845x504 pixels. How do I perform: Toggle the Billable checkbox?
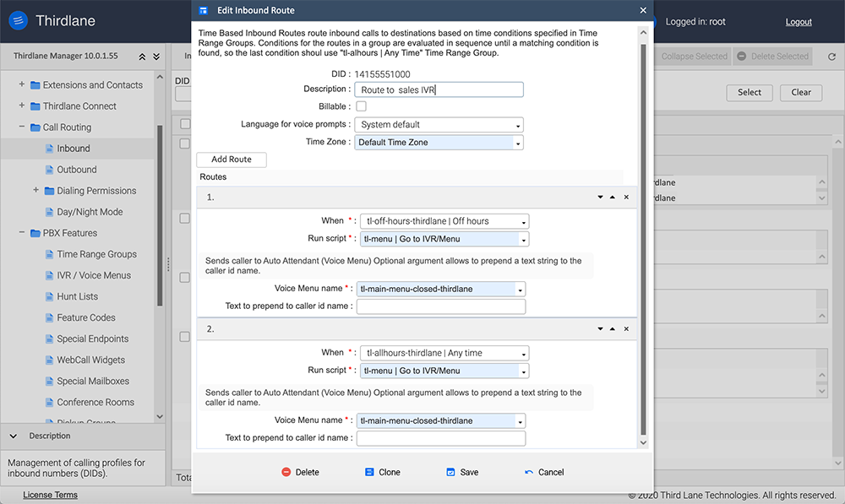[x=362, y=106]
